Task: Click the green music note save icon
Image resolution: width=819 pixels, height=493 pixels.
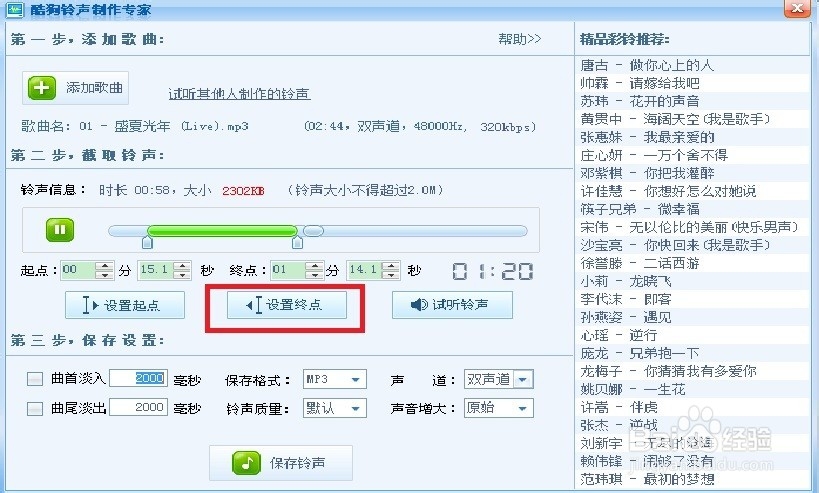Action: coord(246,463)
